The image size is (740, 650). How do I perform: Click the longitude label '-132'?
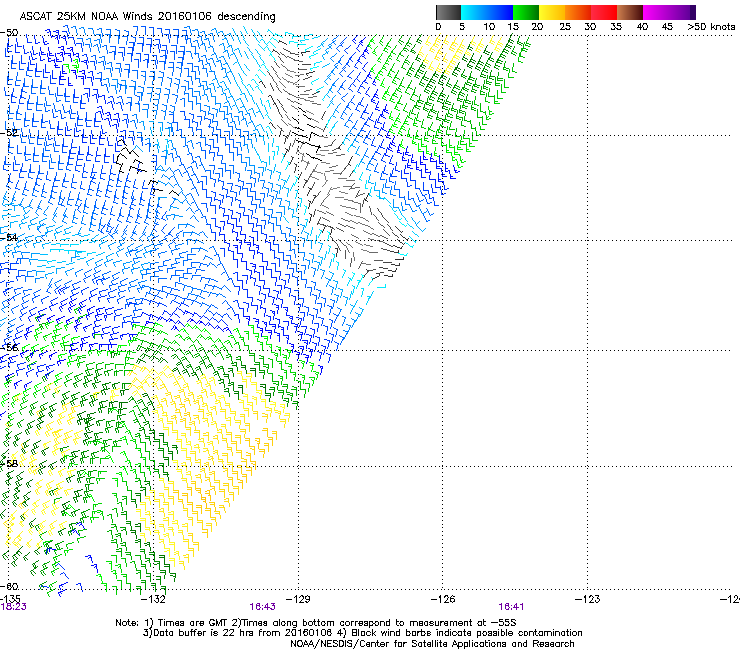pos(153,599)
